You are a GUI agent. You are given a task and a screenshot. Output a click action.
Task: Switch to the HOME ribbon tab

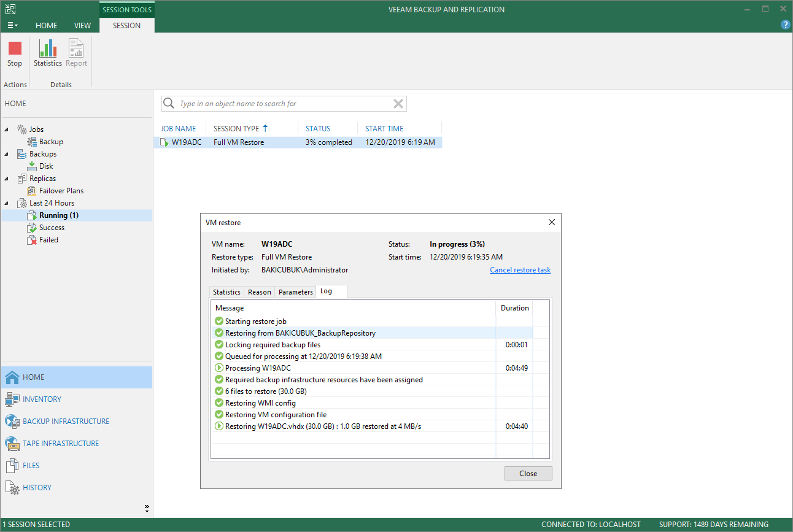[x=47, y=26]
